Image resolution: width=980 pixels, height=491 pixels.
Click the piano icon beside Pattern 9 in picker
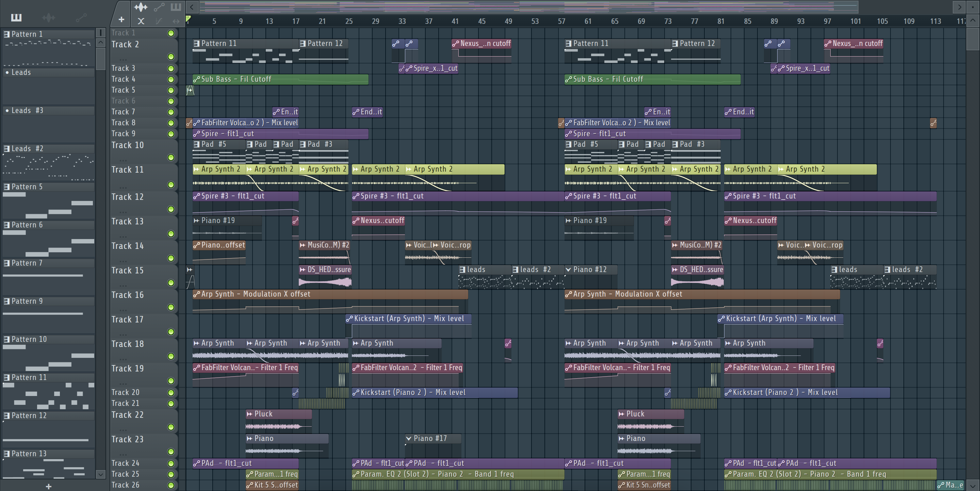coord(6,301)
